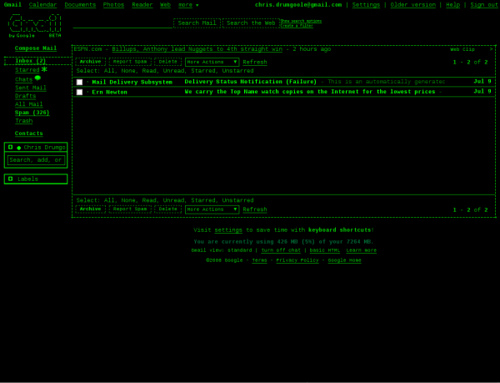The height and width of the screenshot is (383, 500).
Task: Click the next web clip arrow
Action: (491, 49)
